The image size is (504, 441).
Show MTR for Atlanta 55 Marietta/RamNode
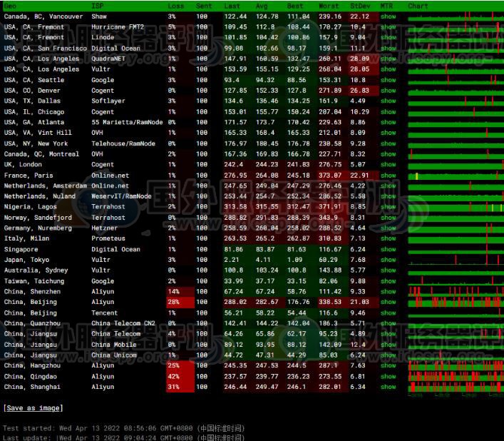point(389,122)
